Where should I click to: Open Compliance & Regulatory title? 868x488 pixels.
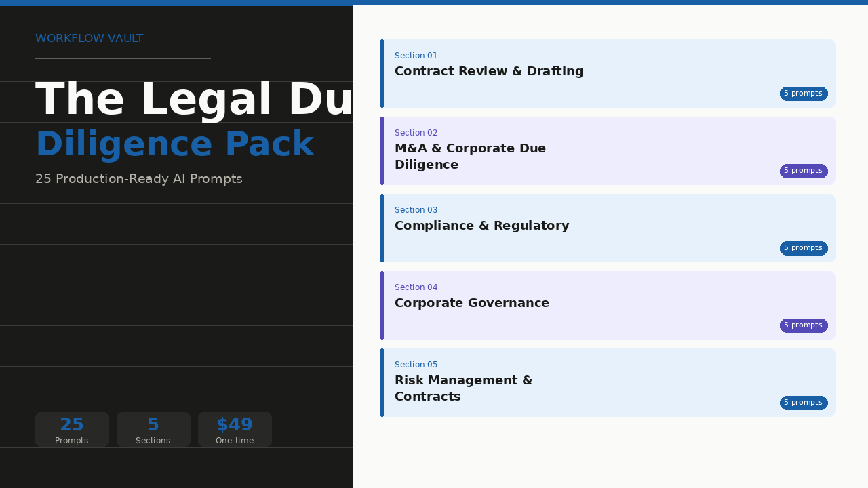[482, 226]
